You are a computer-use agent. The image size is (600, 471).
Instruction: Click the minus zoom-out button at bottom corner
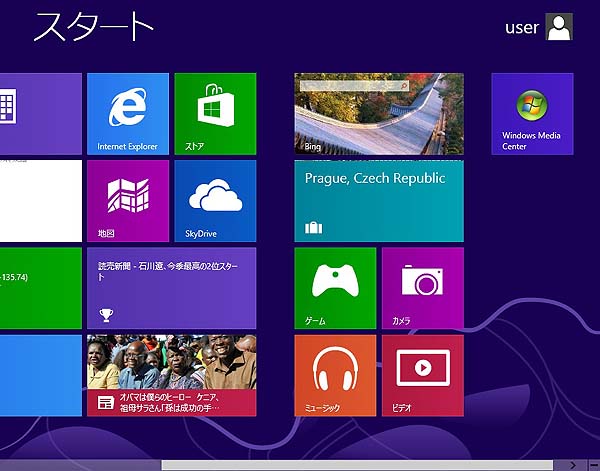coord(591,465)
